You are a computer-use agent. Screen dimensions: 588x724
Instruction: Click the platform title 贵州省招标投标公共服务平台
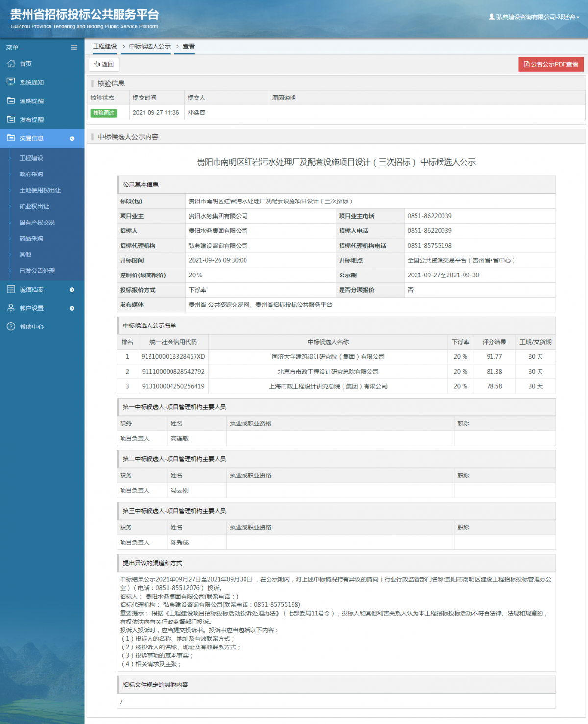click(84, 15)
